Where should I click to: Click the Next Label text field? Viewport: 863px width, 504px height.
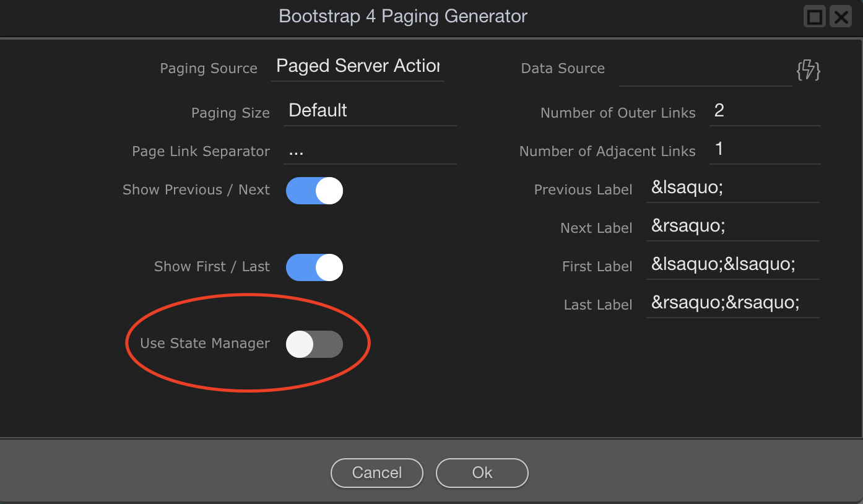(x=733, y=226)
